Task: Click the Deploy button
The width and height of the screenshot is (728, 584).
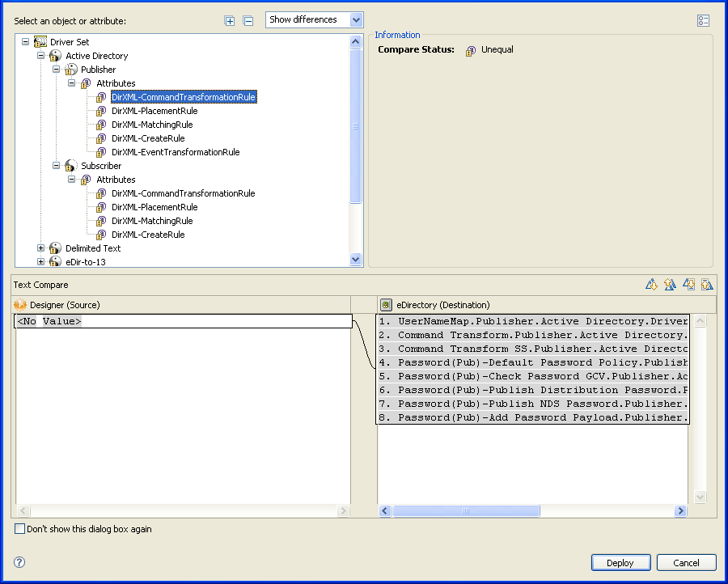Action: pyautogui.click(x=620, y=563)
